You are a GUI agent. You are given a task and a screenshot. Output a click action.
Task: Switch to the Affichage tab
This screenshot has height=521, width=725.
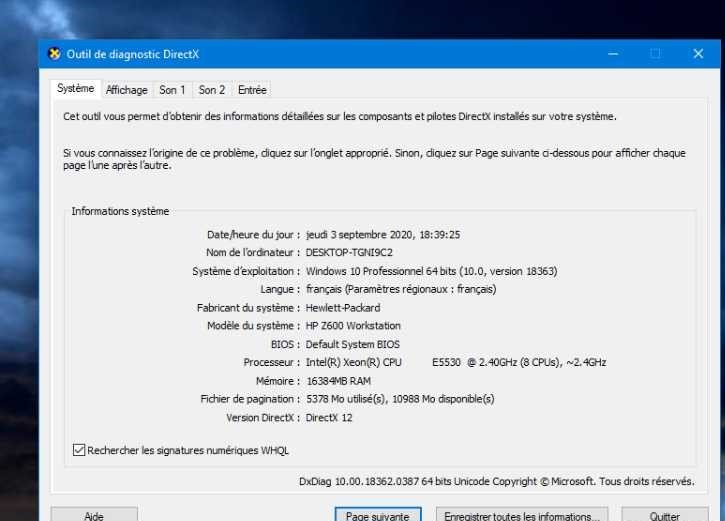(127, 90)
